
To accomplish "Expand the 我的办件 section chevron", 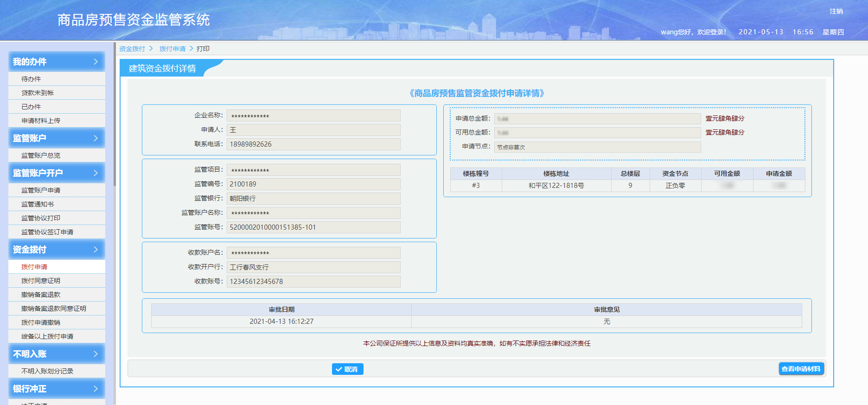I will point(96,62).
